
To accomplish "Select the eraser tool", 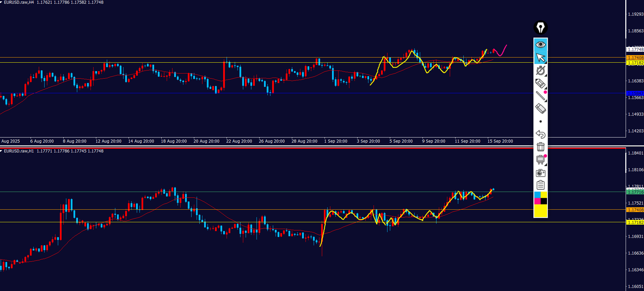I will point(540,109).
